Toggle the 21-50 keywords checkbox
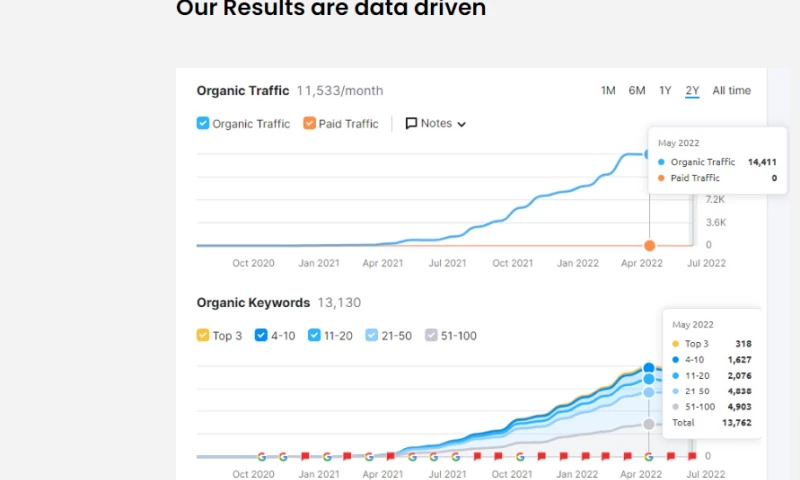 tap(372, 336)
